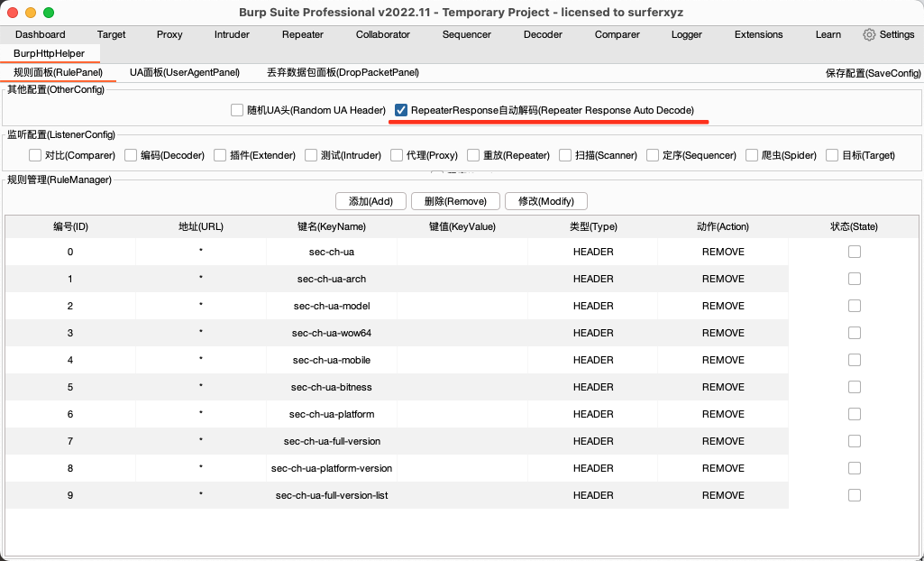The image size is (924, 561).
Task: Select the sec-ch-ua-wow64 key name cell
Action: point(332,333)
